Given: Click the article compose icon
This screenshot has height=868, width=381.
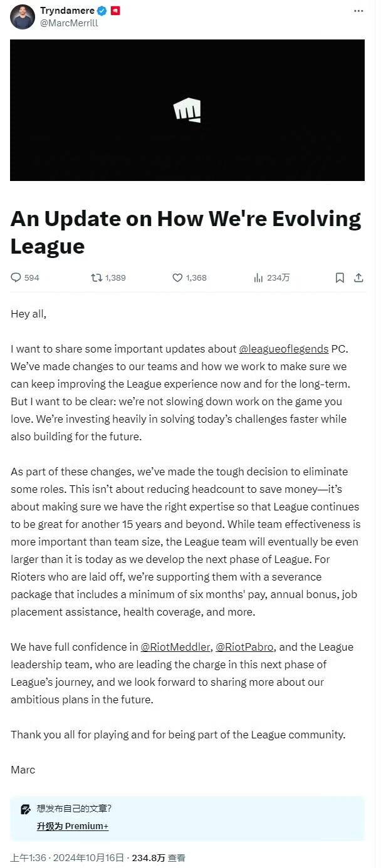Looking at the screenshot, I should pos(26,809).
